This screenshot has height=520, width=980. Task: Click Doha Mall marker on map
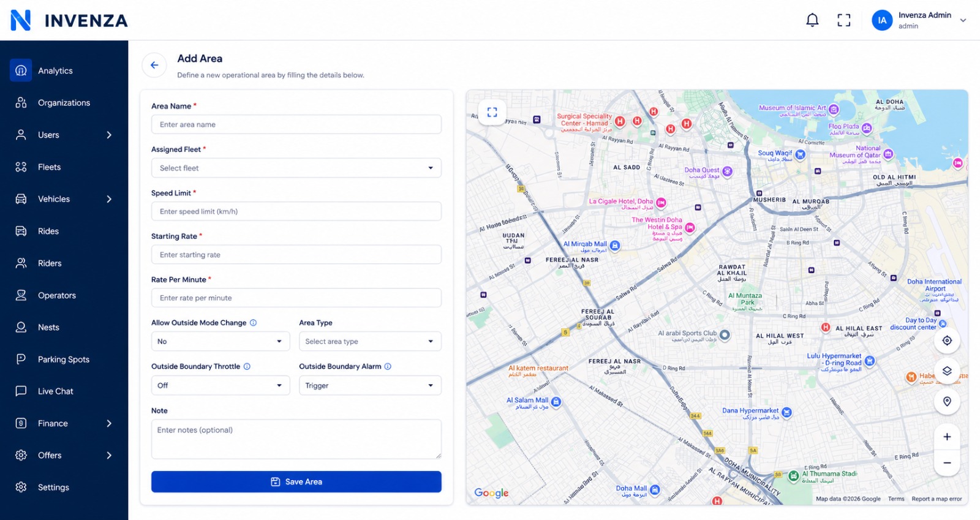point(655,490)
